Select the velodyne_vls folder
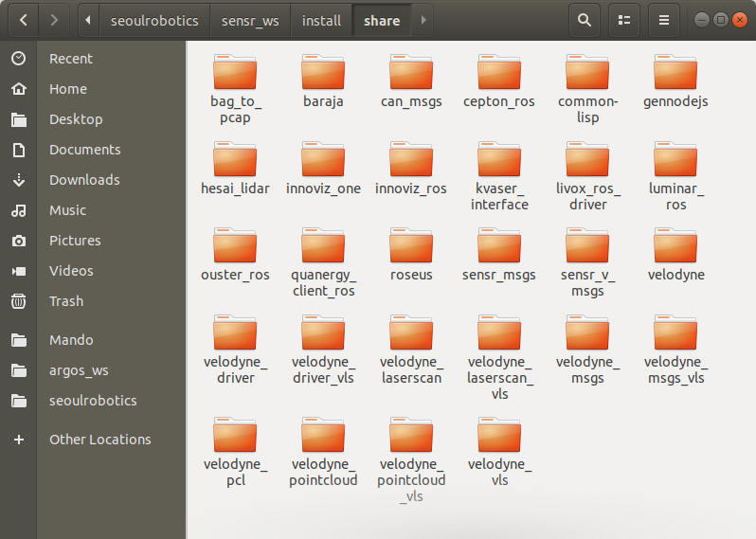The width and height of the screenshot is (756, 539). pyautogui.click(x=499, y=452)
